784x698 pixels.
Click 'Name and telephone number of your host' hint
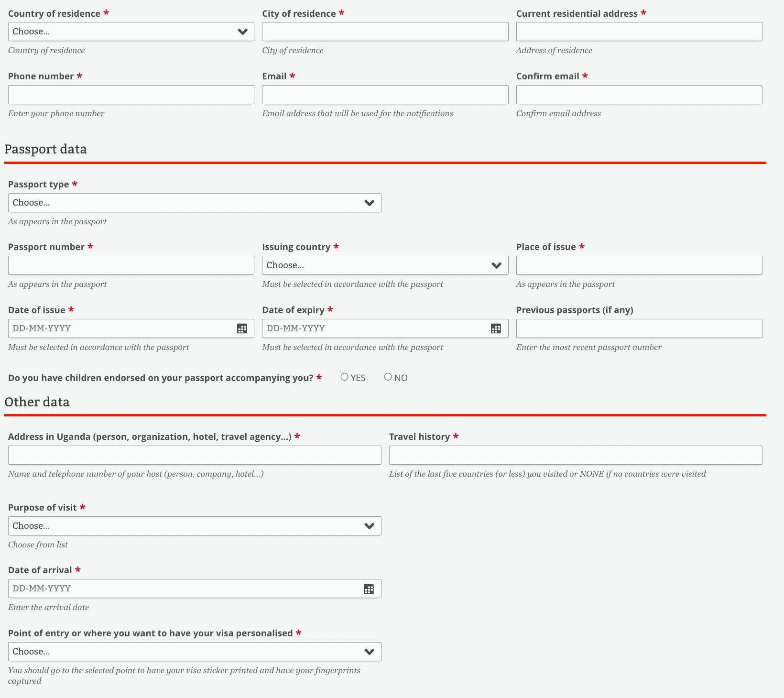[x=136, y=474]
